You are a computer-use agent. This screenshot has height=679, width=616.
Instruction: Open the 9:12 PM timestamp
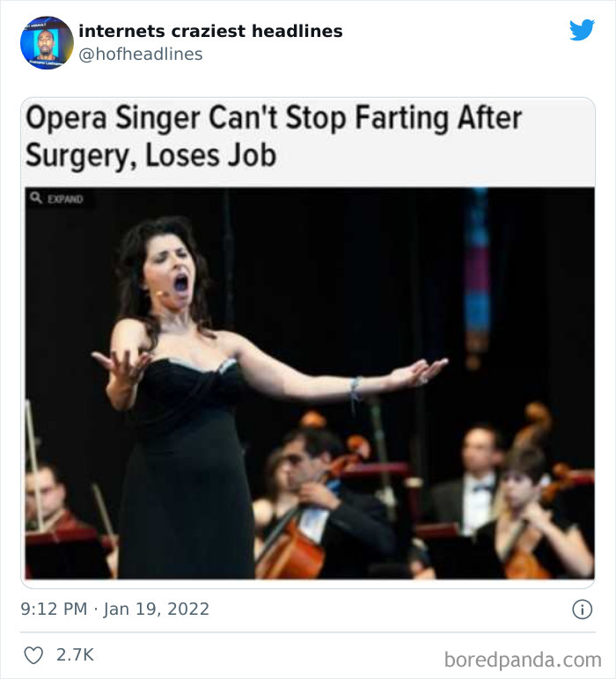(55, 609)
